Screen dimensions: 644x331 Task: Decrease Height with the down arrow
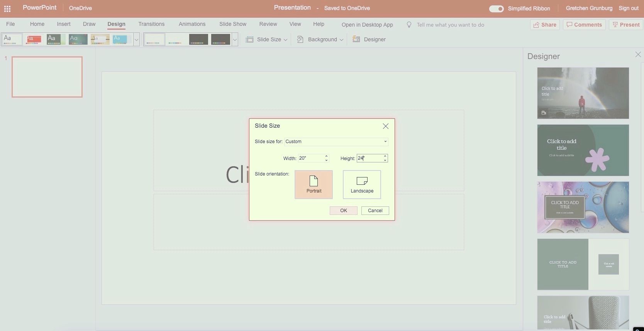(385, 160)
